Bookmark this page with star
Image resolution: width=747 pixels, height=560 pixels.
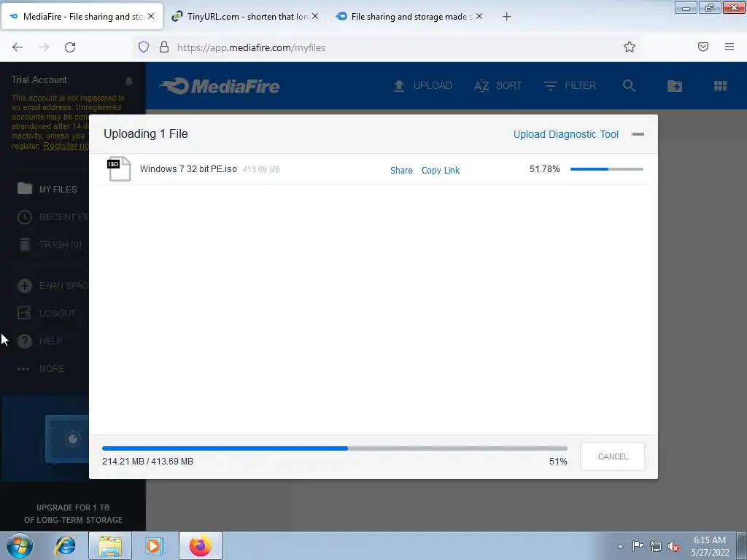pyautogui.click(x=630, y=47)
